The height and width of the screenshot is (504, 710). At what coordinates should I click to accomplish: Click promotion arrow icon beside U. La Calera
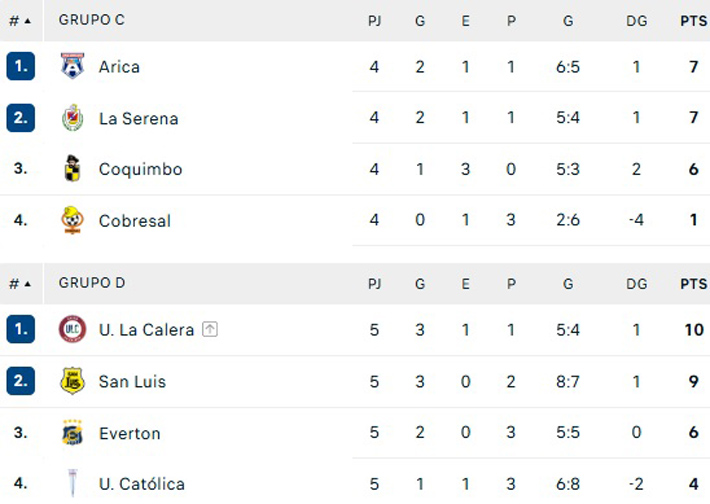(210, 329)
